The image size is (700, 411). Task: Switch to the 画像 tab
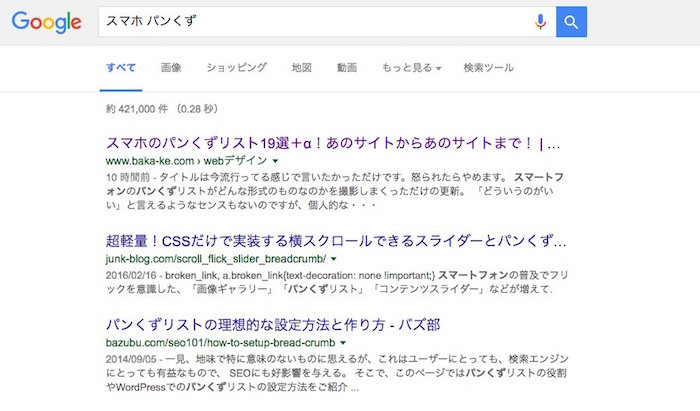[x=171, y=68]
